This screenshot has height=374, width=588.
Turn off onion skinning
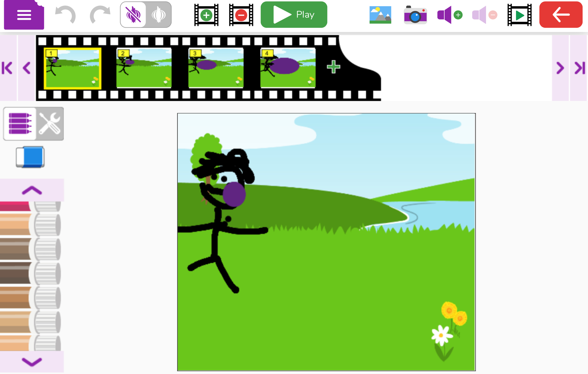[133, 15]
